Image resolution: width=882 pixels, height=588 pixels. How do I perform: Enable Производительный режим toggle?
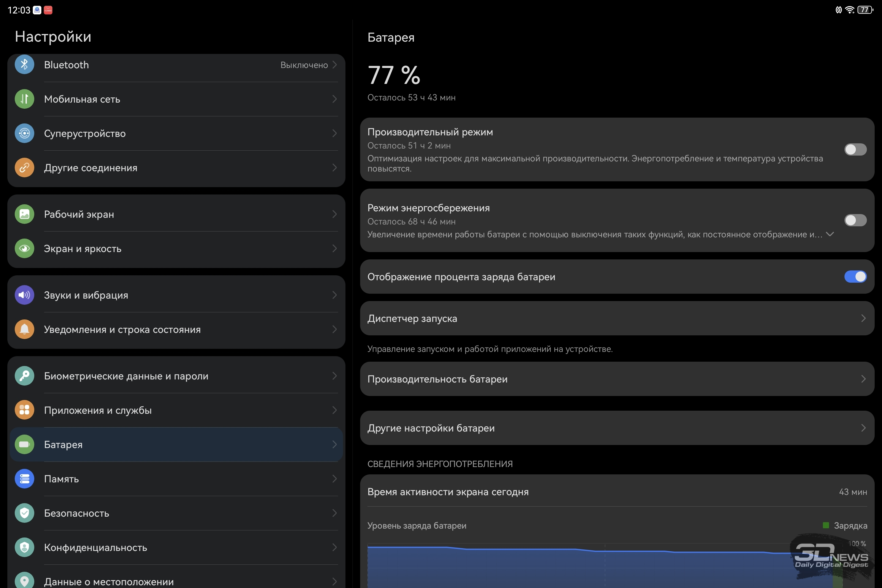click(x=855, y=150)
